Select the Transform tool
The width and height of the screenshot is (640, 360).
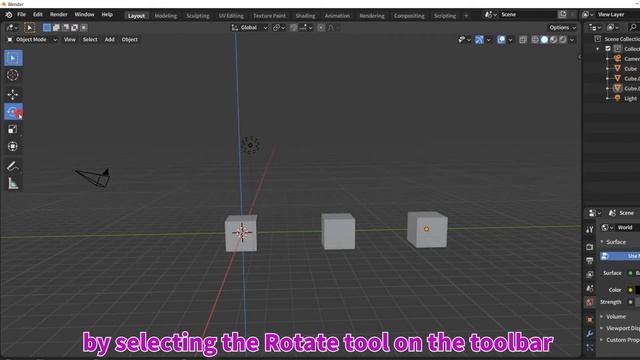pos(13,146)
